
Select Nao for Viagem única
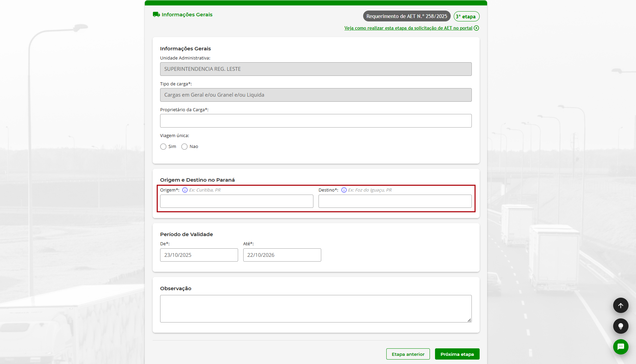pos(184,147)
